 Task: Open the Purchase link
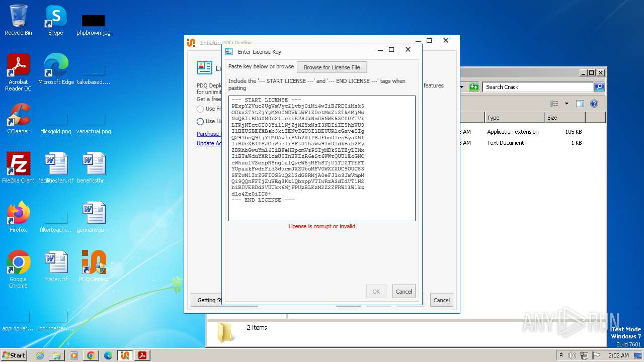[x=208, y=134]
